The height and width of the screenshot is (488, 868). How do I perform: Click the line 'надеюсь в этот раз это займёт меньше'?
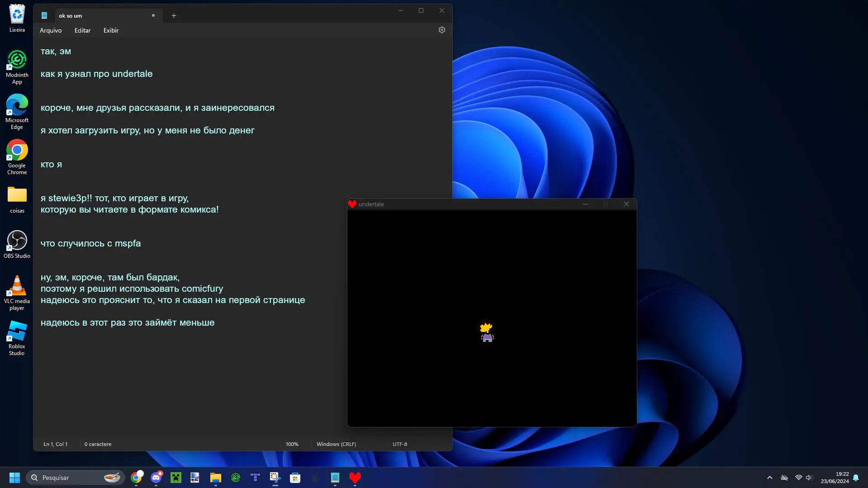[128, 322]
